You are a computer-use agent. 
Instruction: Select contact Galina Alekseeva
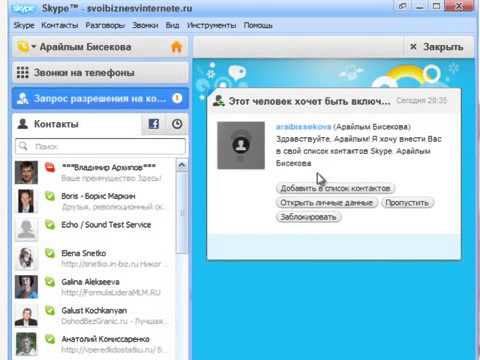(94, 287)
